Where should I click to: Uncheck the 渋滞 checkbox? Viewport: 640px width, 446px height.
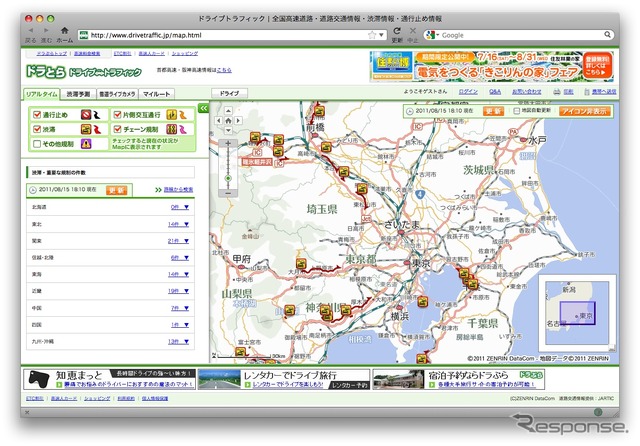click(37, 129)
